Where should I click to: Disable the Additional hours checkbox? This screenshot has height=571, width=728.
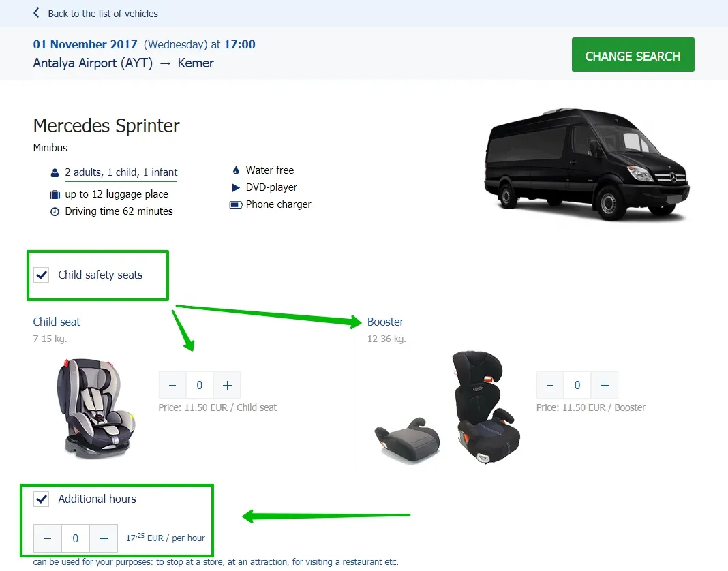point(42,499)
